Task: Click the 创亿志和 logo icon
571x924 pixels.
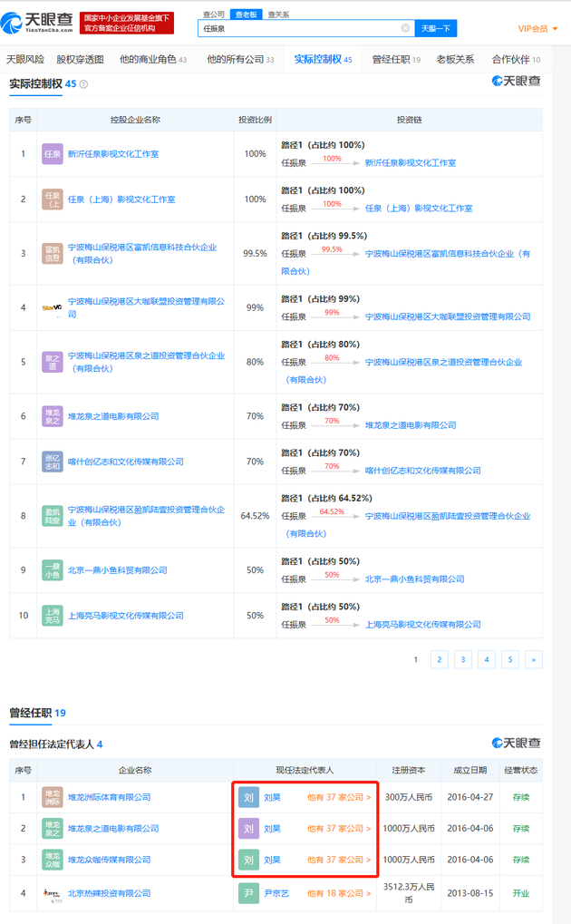Action: [52, 462]
